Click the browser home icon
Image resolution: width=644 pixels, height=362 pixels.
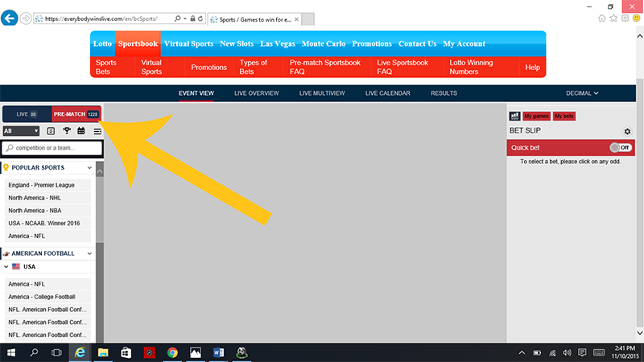click(x=601, y=18)
